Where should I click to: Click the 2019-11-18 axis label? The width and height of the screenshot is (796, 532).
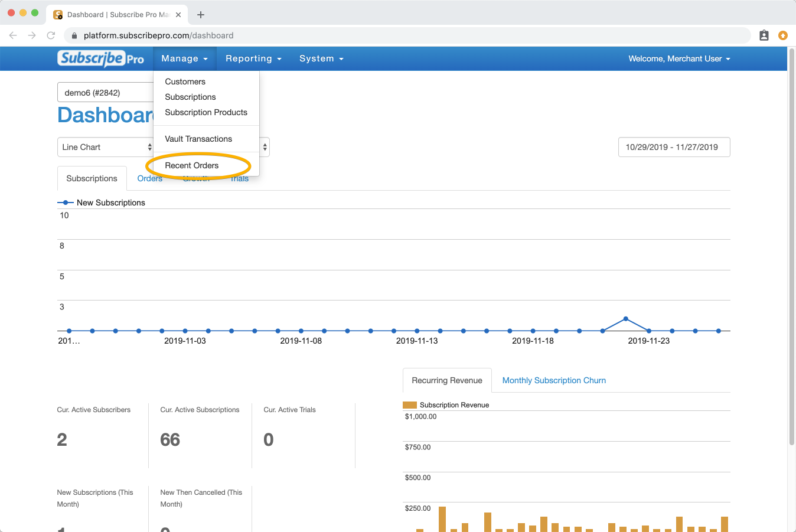coord(533,341)
